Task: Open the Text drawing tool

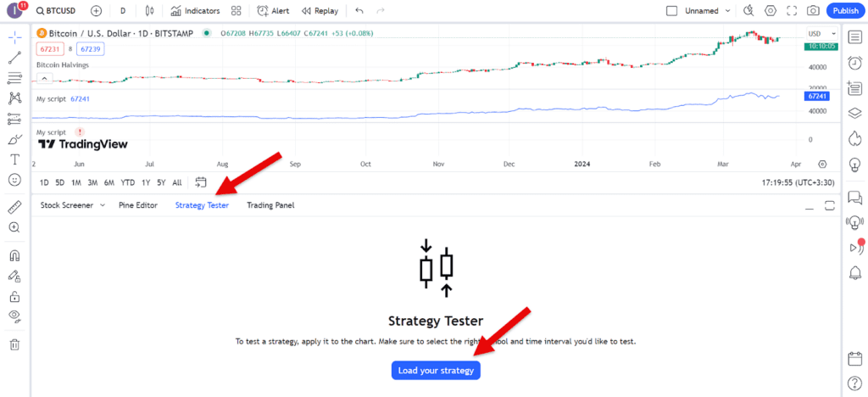Action: (14, 159)
